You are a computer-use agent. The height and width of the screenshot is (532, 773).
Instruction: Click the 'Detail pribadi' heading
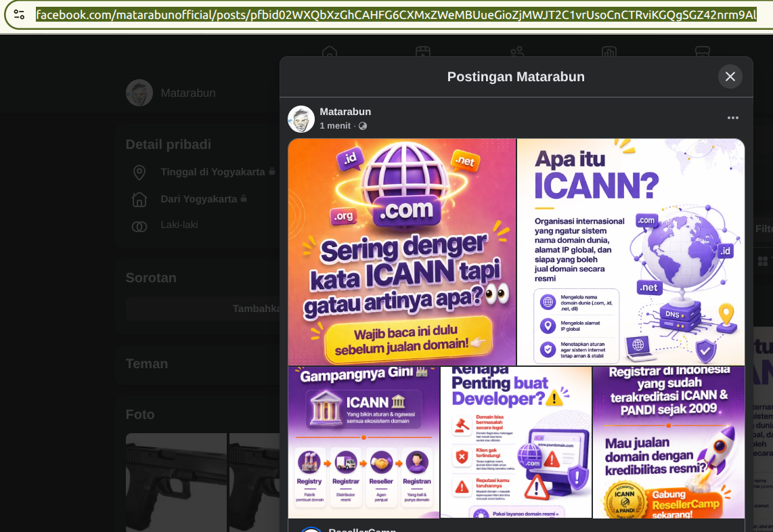(168, 144)
